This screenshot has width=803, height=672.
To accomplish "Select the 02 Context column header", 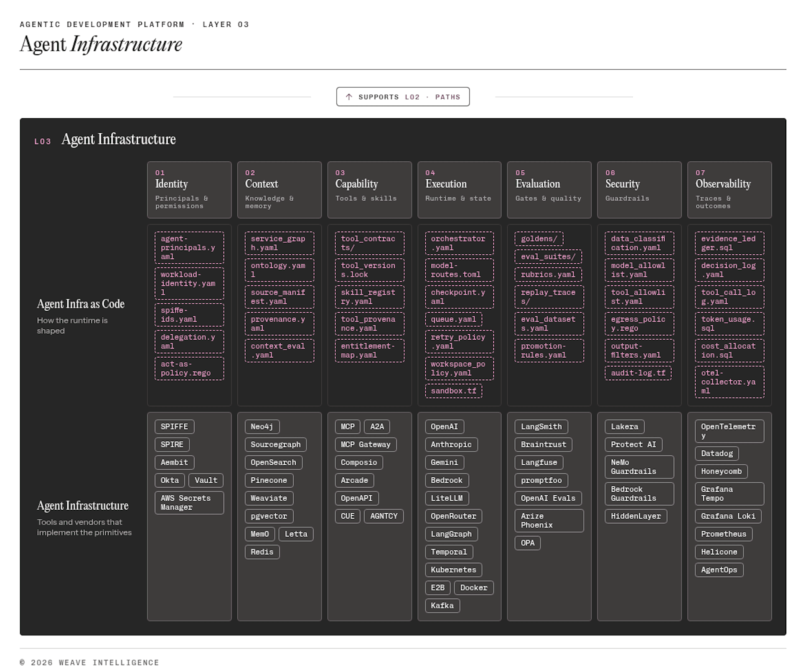I will [280, 190].
